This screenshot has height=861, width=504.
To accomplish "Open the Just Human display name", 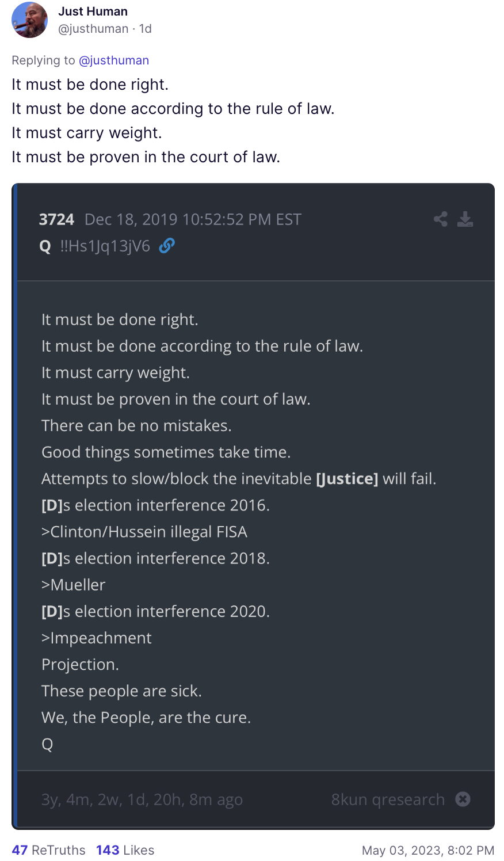I will point(93,12).
